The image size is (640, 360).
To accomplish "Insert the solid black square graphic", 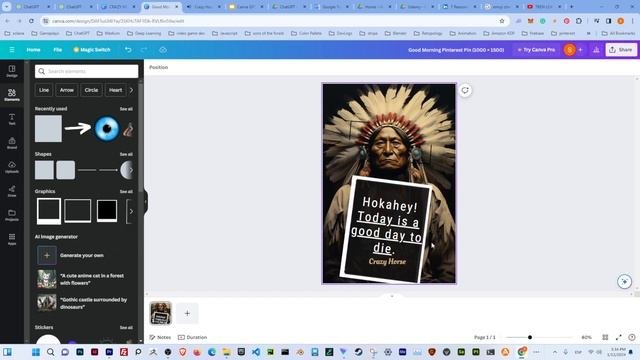I will point(107,211).
